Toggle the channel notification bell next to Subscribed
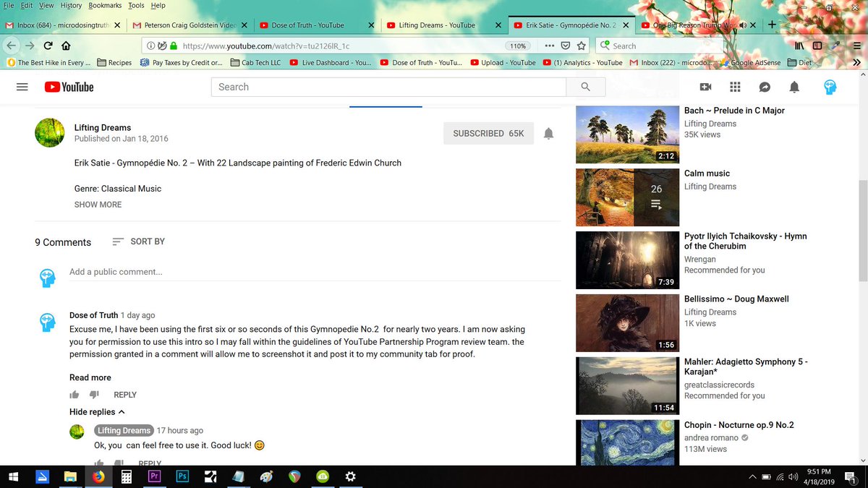The height and width of the screenshot is (488, 868). click(548, 133)
